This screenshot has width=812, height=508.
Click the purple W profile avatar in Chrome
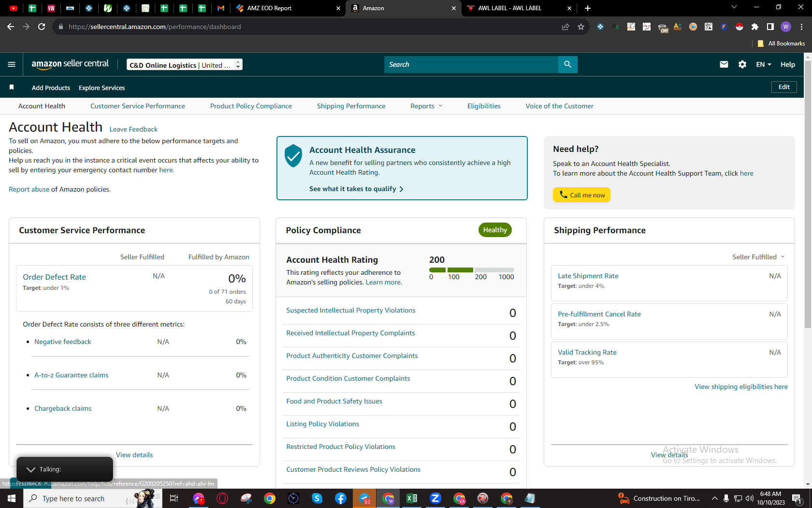coord(786,27)
